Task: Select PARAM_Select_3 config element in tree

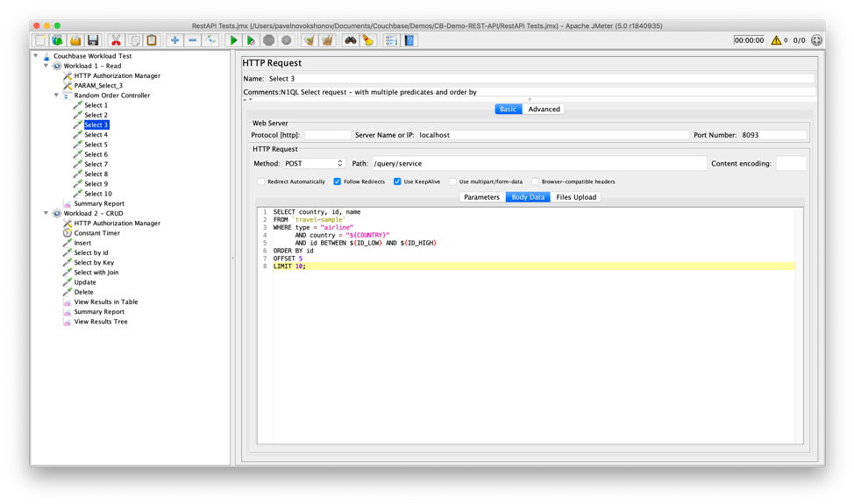Action: coord(98,85)
